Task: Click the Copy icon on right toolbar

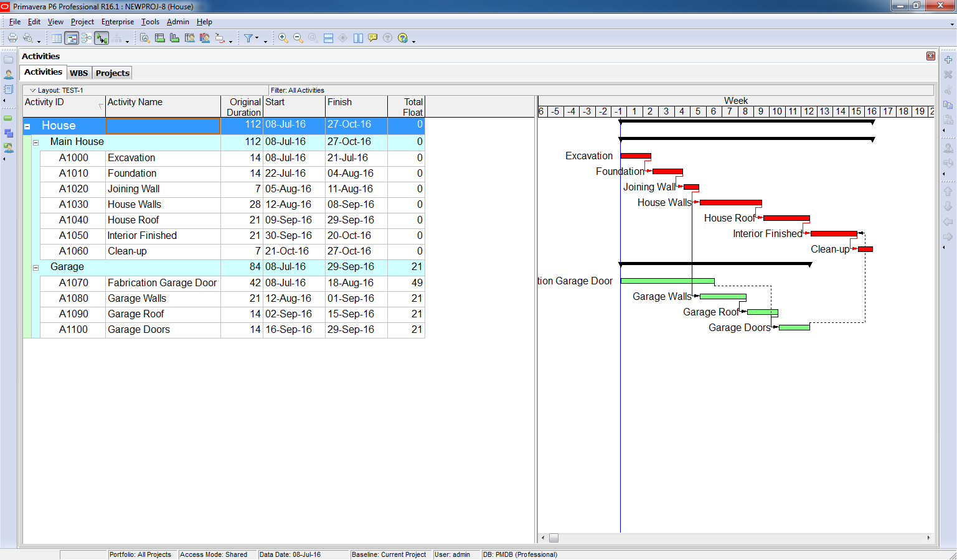Action: pos(948,105)
